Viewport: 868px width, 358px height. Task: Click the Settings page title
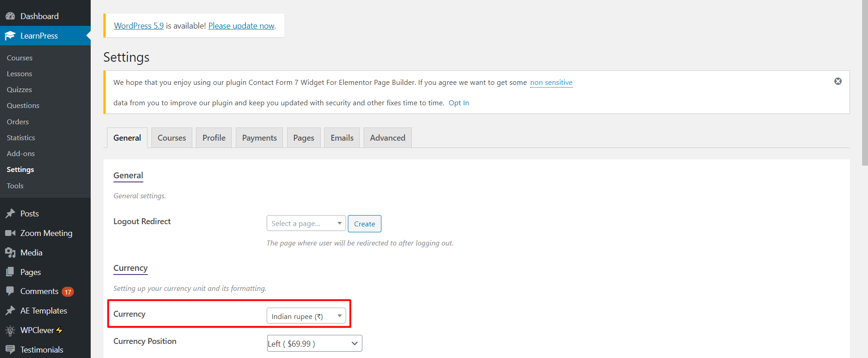click(126, 57)
